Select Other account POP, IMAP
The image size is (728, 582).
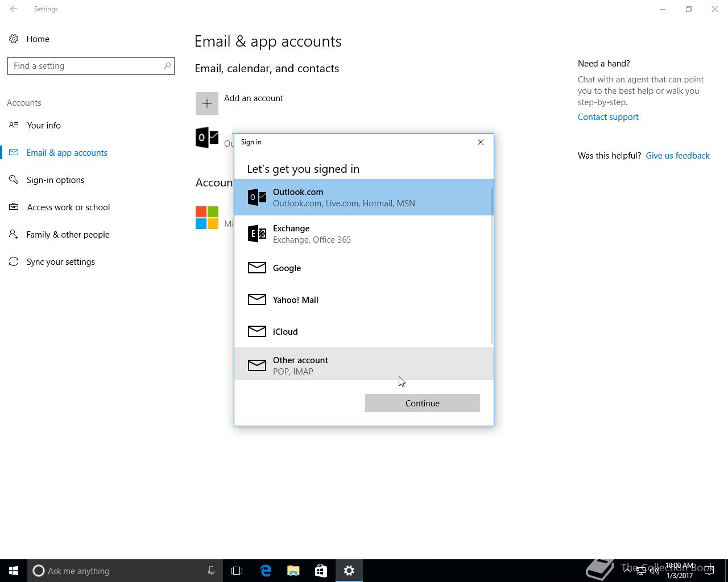pos(364,364)
